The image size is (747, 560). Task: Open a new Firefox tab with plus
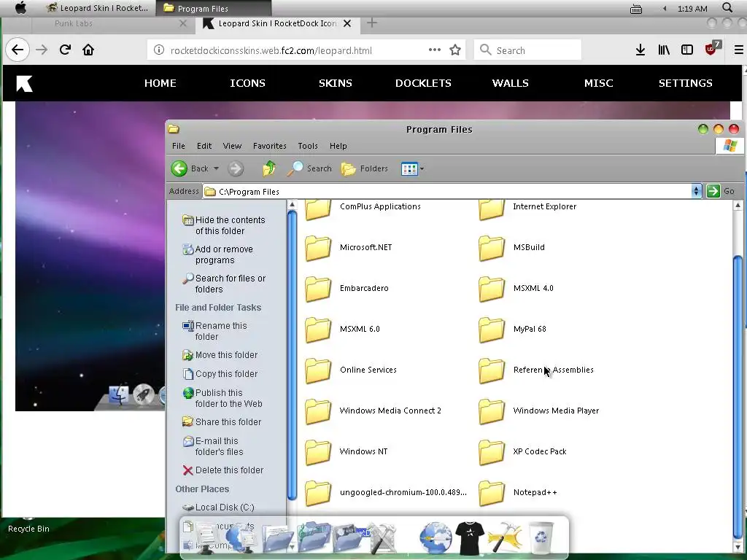point(372,23)
